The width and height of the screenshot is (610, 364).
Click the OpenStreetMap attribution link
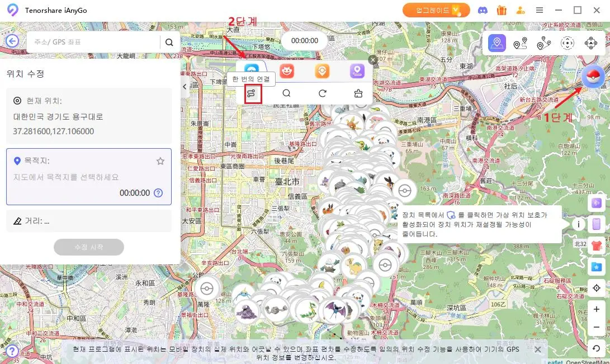[588, 362]
